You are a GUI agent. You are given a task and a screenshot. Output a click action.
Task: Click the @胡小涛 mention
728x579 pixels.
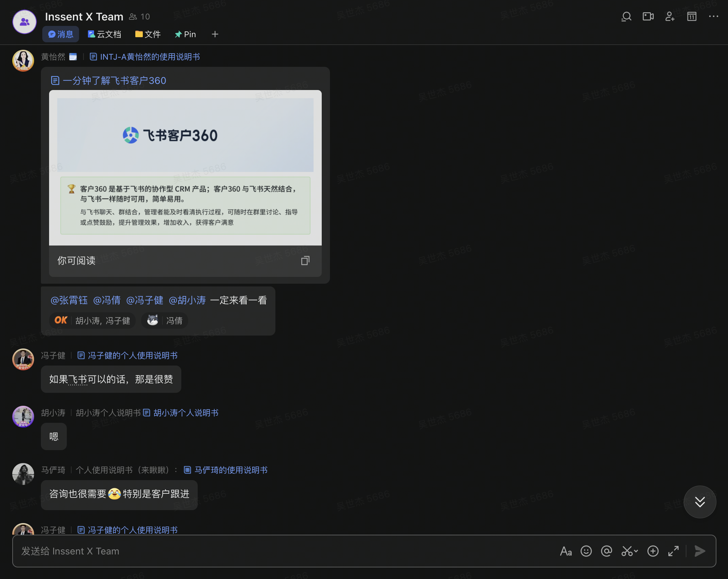tap(187, 300)
